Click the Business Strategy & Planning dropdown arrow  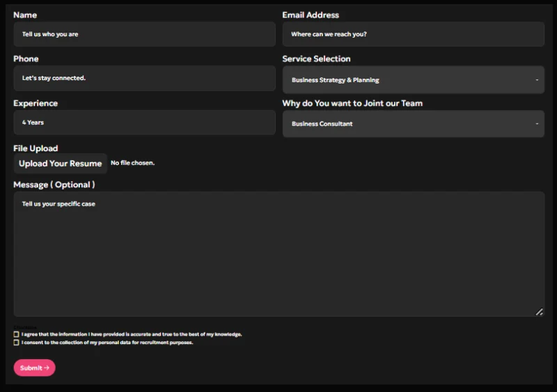(537, 80)
